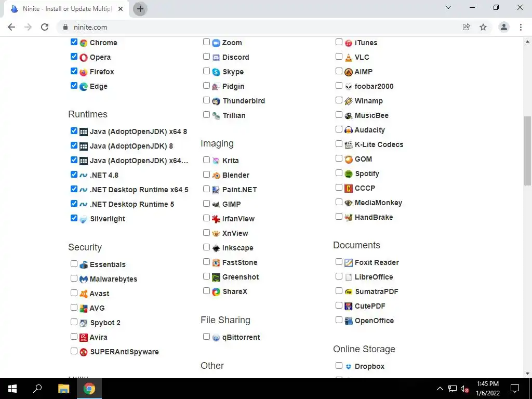Open File Explorer from the taskbar
Image resolution: width=532 pixels, height=399 pixels.
(x=63, y=389)
